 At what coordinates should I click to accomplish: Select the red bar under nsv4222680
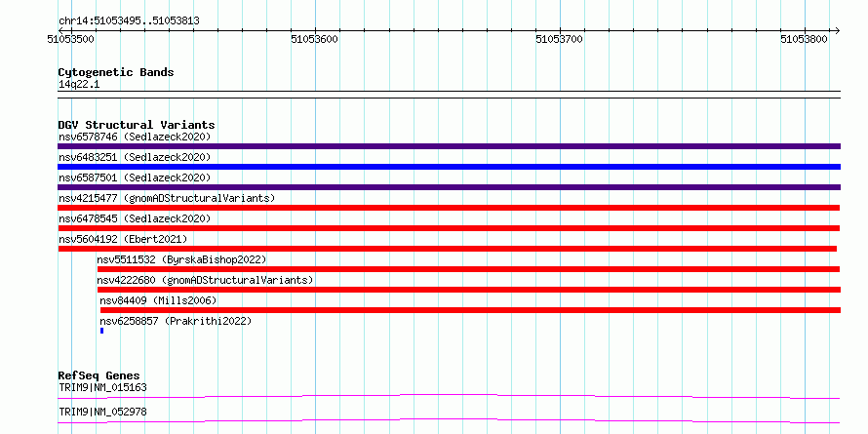coord(469,290)
